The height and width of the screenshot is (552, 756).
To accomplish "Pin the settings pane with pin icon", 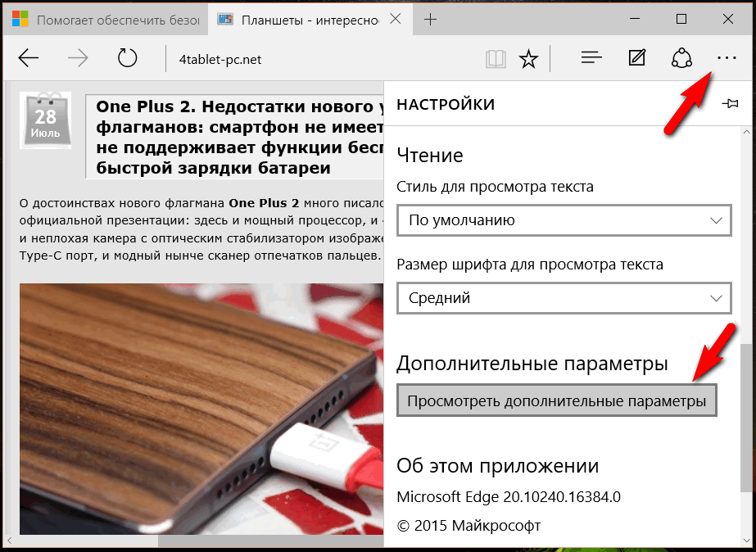I will pyautogui.click(x=730, y=104).
